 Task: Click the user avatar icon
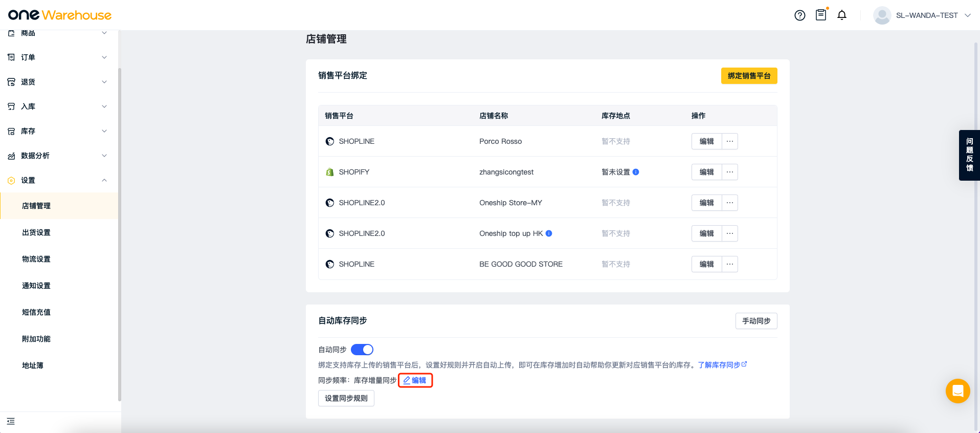882,15
